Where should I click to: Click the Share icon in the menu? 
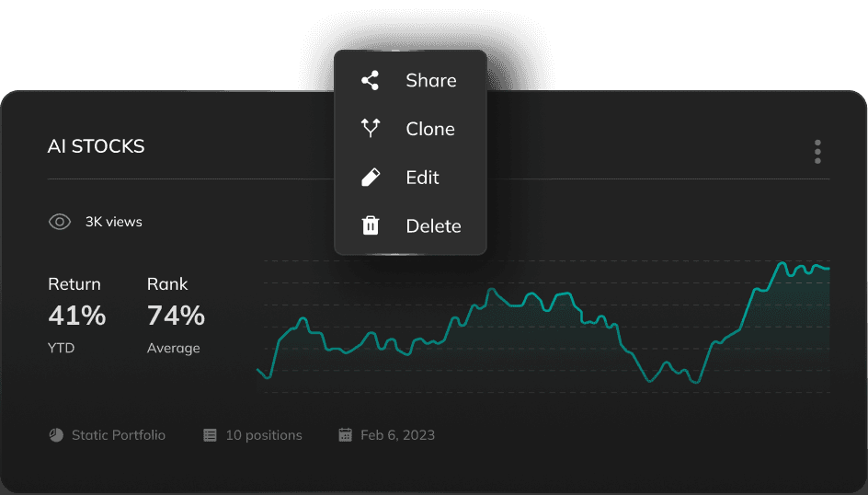(x=370, y=81)
